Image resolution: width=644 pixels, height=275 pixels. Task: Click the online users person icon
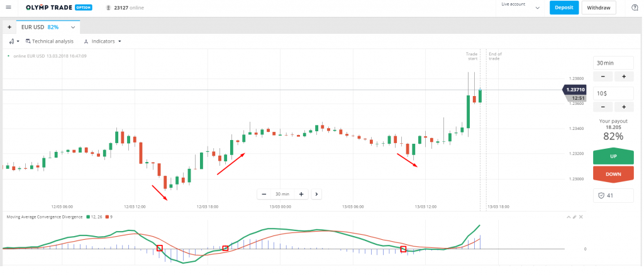click(108, 8)
